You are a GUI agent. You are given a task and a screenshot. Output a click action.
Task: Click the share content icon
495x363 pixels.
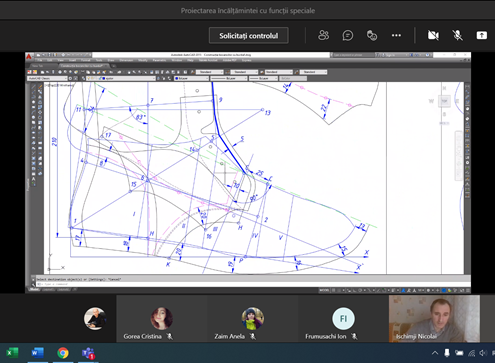[482, 35]
